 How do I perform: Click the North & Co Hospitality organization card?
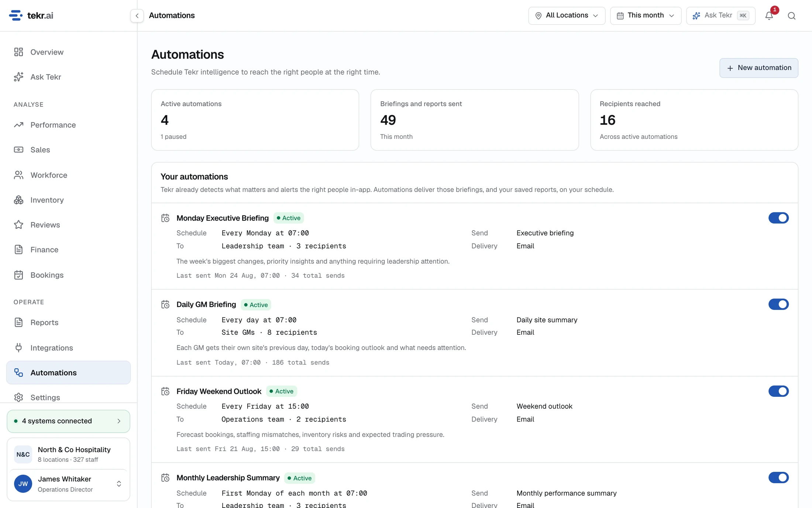click(x=68, y=454)
